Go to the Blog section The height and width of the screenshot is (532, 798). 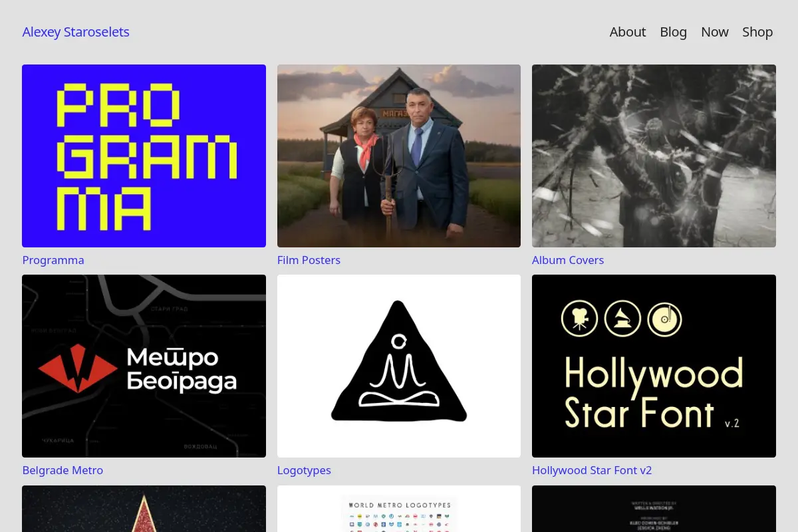673,32
